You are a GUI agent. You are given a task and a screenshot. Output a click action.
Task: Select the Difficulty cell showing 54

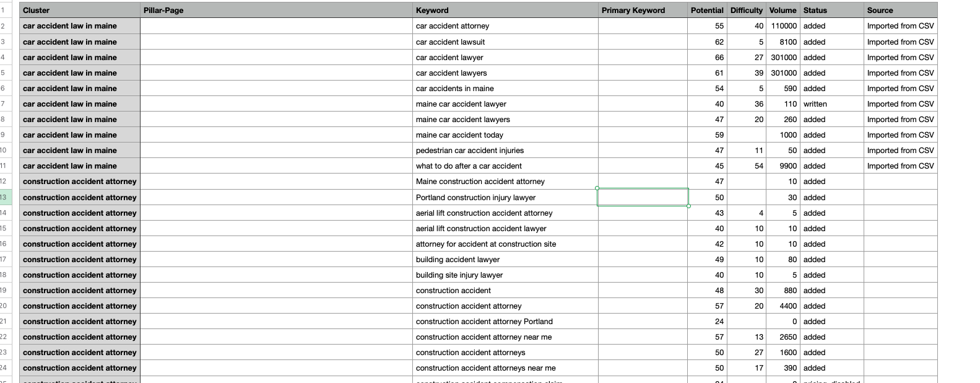point(747,166)
